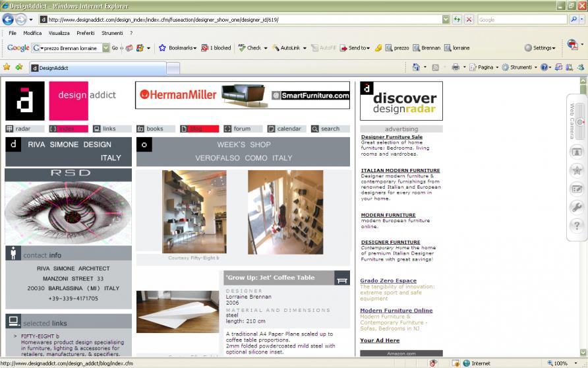588x368 pixels.
Task: Stop loading with the red X icon
Action: (469, 20)
